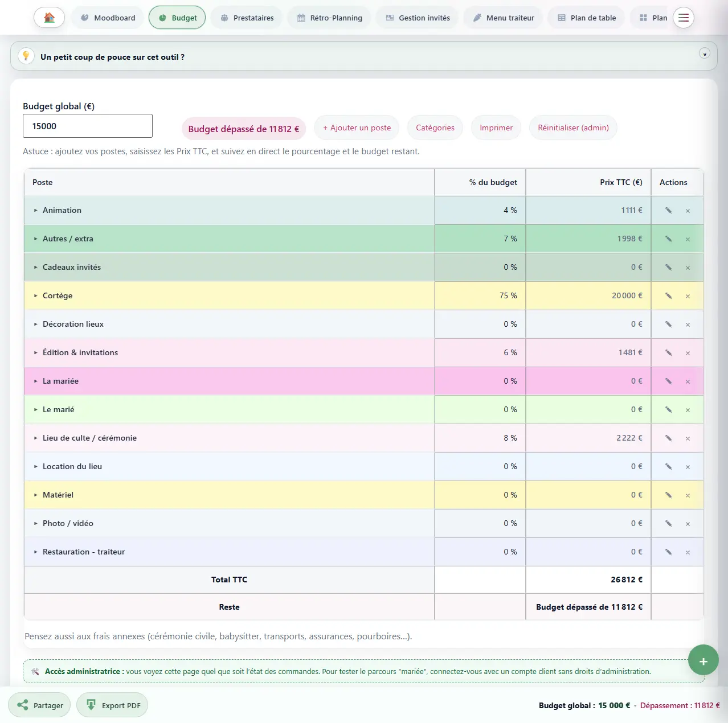Image resolution: width=728 pixels, height=723 pixels.
Task: Click the edit pencil for Matériel row
Action: [668, 495]
